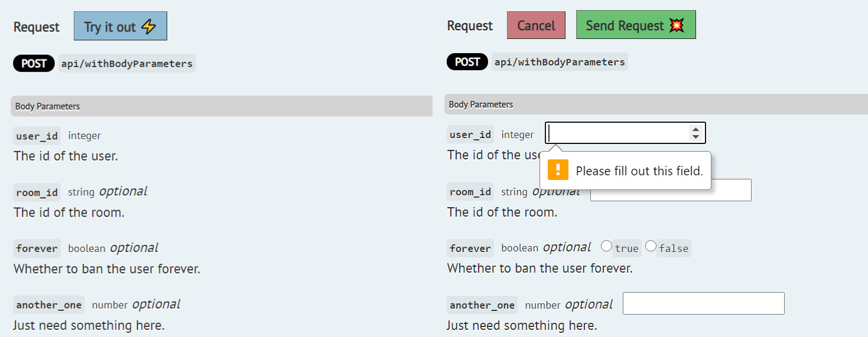Click the down arrow of the user_id spinner
The image size is (868, 337).
click(x=695, y=137)
